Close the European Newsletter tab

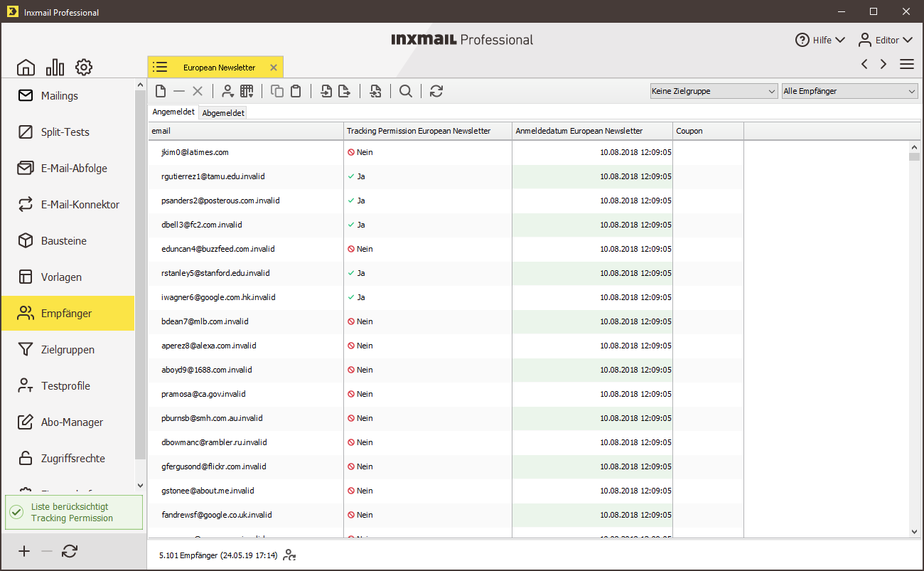(x=274, y=68)
